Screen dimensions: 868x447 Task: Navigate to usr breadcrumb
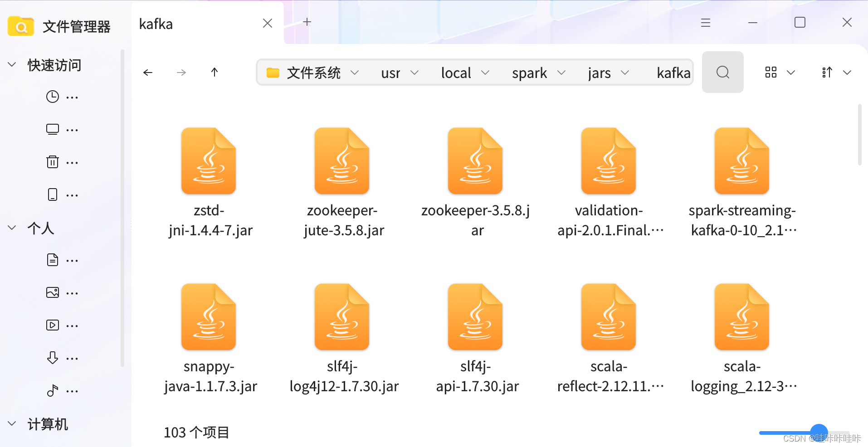(390, 73)
